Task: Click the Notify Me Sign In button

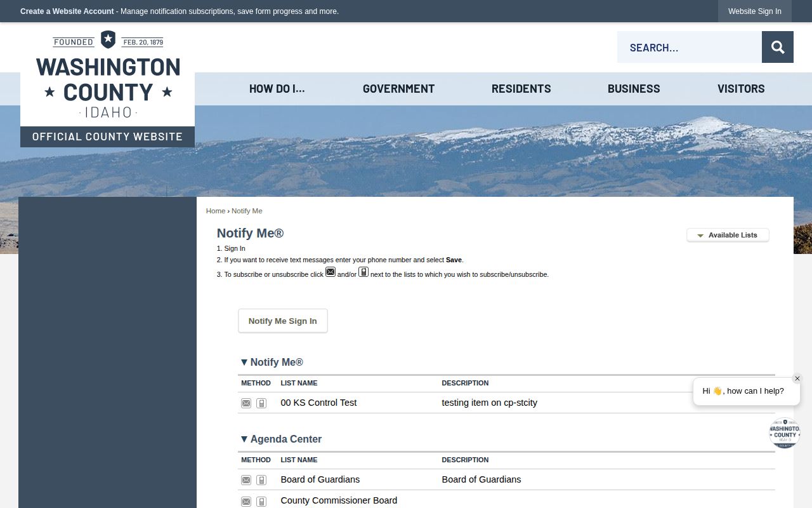Action: tap(283, 321)
